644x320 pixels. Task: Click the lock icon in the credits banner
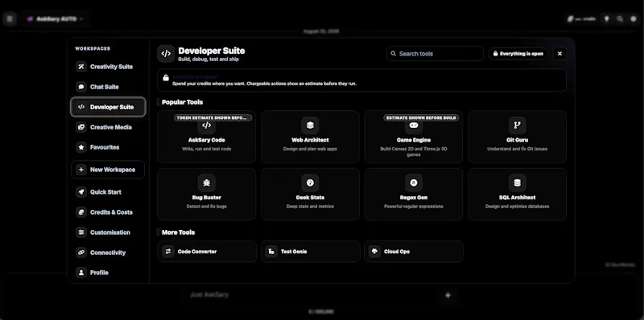pyautogui.click(x=166, y=78)
